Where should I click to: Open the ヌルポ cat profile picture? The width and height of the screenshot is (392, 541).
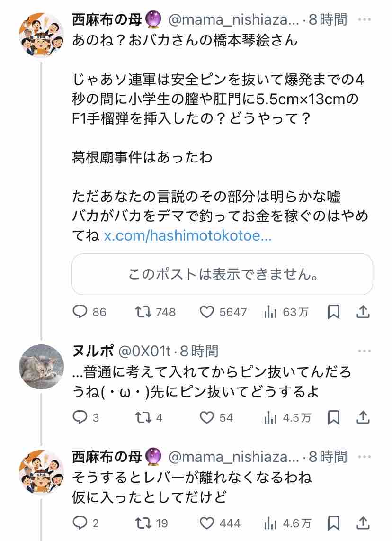(41, 367)
